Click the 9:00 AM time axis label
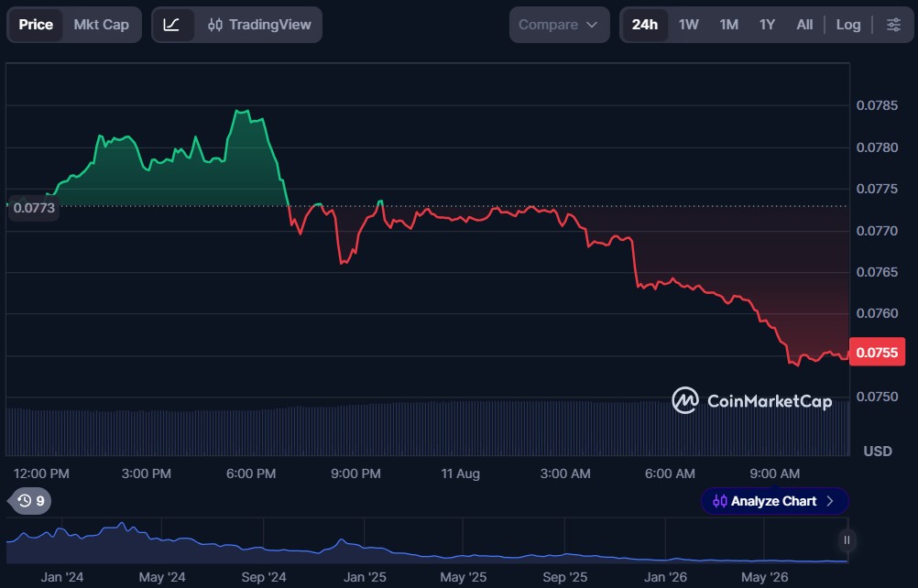Image resolution: width=918 pixels, height=588 pixels. (x=774, y=474)
